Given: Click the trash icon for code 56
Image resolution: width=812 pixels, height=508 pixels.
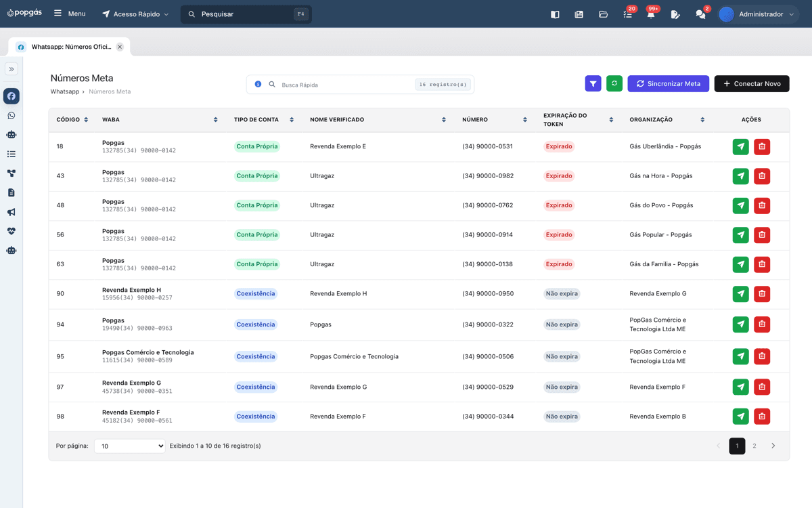Looking at the screenshot, I should 762,235.
